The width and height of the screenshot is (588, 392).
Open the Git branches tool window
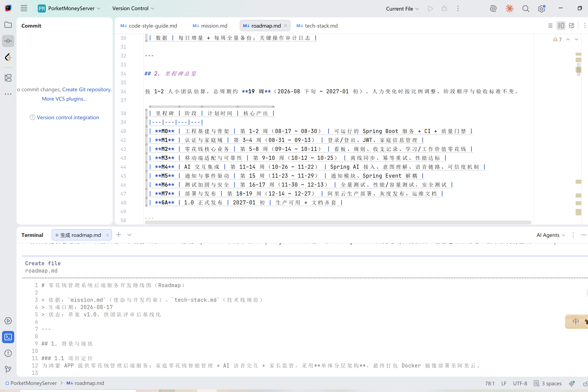(x=8, y=369)
